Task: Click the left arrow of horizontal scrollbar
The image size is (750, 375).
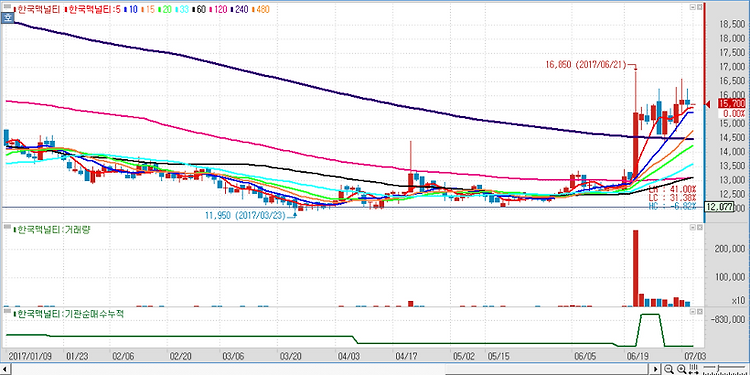Action: [5, 369]
